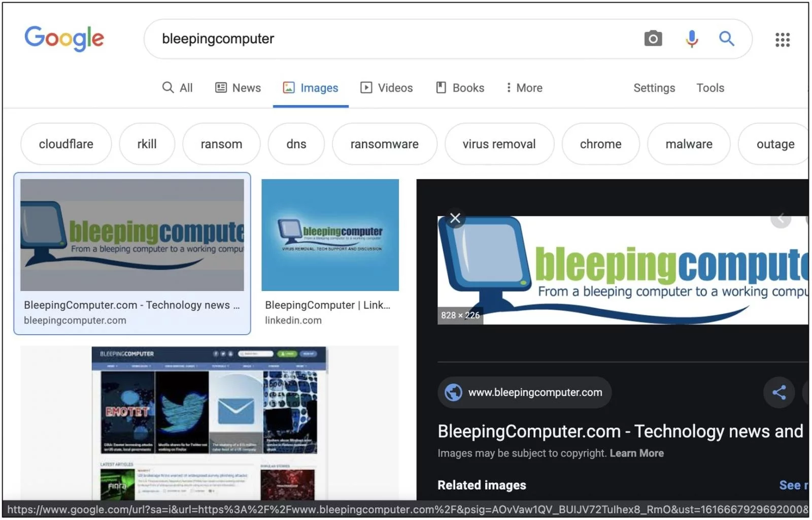Open search Tools

pos(710,88)
